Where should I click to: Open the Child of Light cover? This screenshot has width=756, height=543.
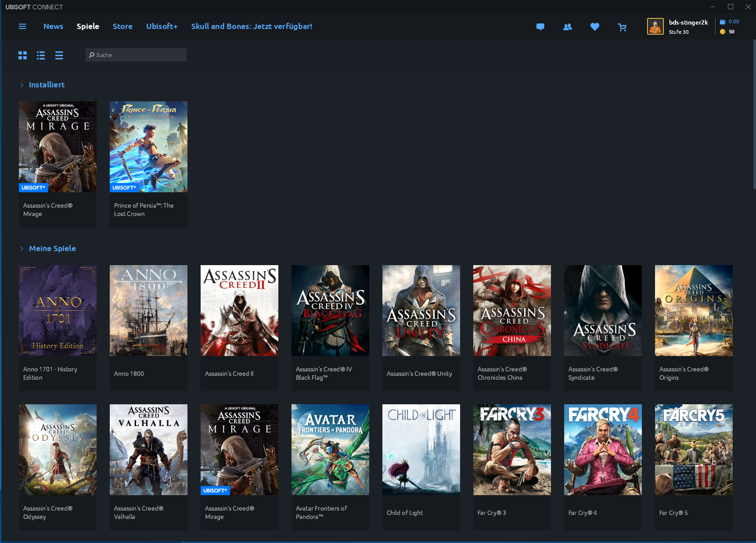[x=421, y=450]
